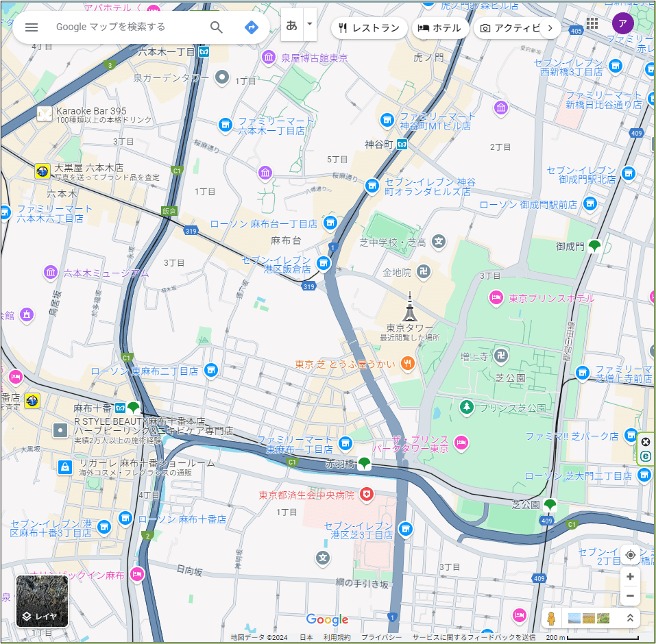Click the 大黒屋 六本木店 ad marker
The width and height of the screenshot is (656, 644).
(42, 171)
